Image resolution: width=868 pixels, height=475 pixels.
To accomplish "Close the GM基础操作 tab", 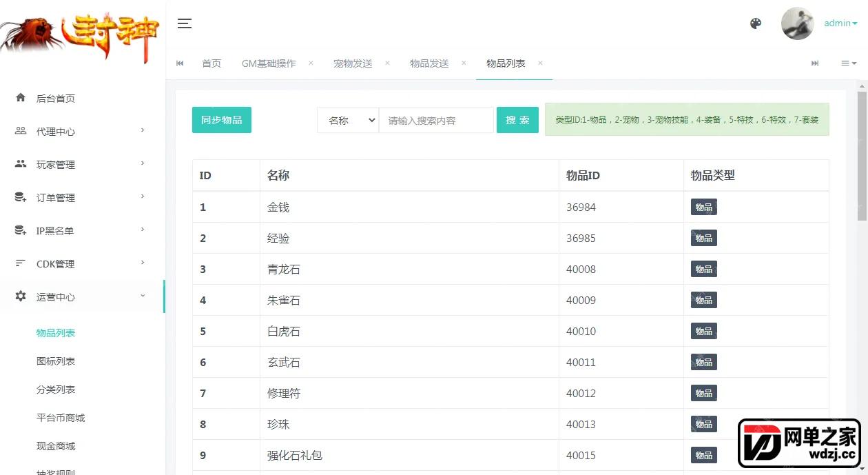I will click(311, 63).
